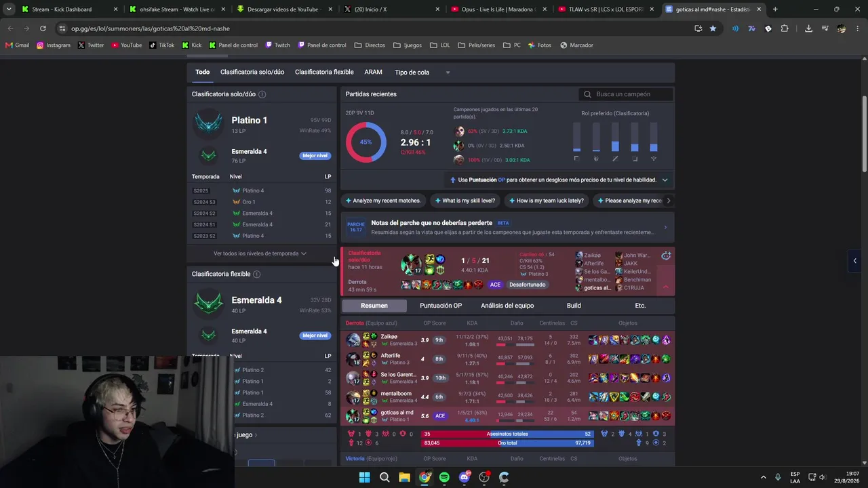Switch to the Build match tab

(x=574, y=306)
